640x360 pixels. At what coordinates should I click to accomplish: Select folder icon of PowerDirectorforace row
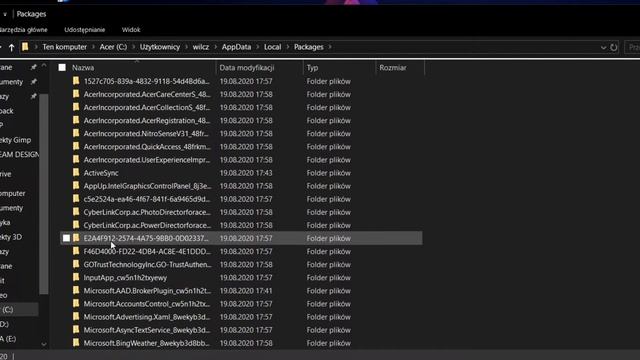[76, 225]
